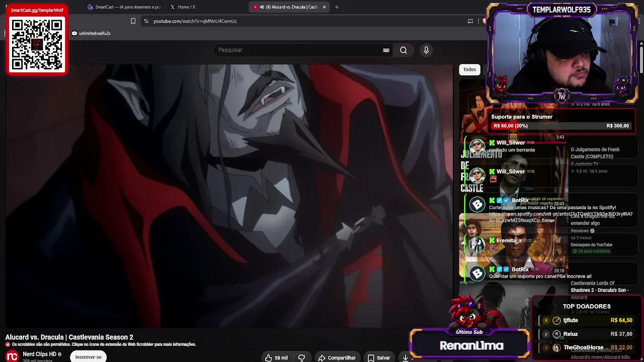Dislike the video with the thumbs-down
The height and width of the screenshot is (362, 644).
[302, 357]
